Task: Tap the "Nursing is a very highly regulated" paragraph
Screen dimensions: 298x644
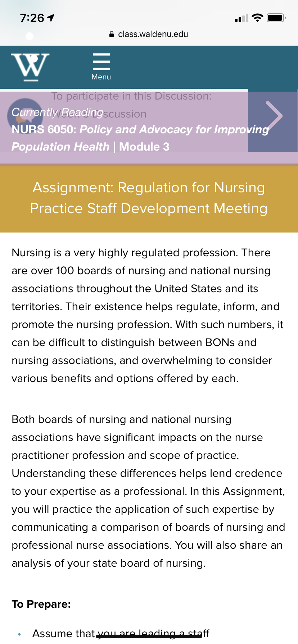Action: tap(148, 316)
